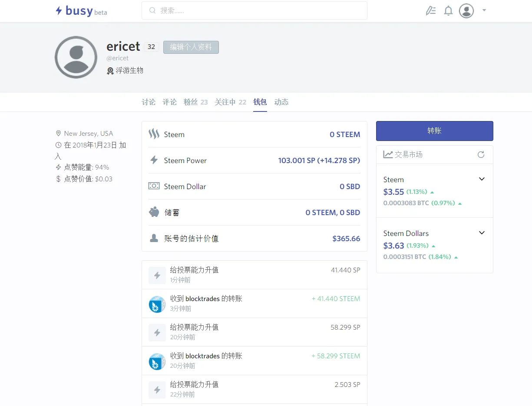
Task: Click the 58.299 SP power-up lightning icon
Action: coord(157,332)
